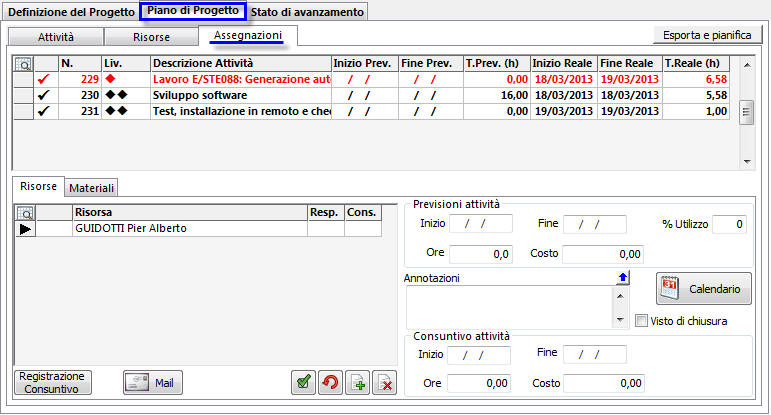Toggle the checkmark on row 230
Image resolution: width=771 pixels, height=415 pixels.
pos(42,95)
